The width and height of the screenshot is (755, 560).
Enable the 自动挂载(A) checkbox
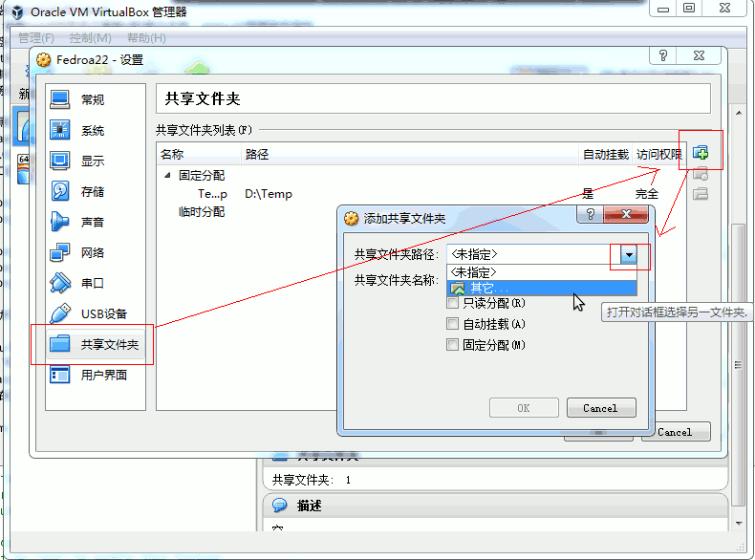(x=452, y=324)
